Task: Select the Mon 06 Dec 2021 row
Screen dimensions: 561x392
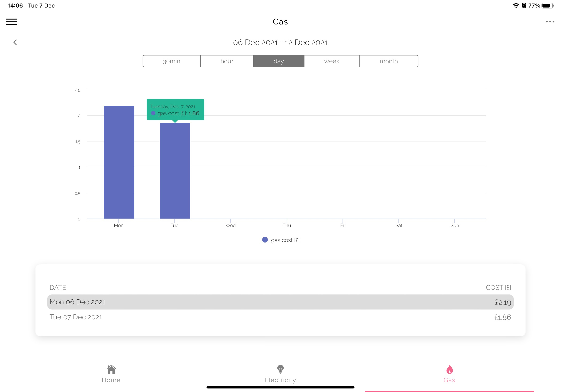Action: pyautogui.click(x=280, y=302)
